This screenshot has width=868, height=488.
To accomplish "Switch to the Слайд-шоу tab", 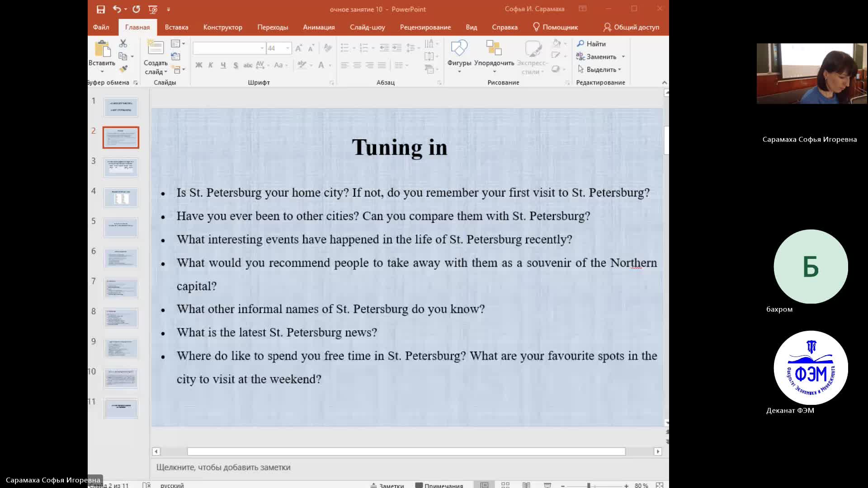I will point(367,27).
